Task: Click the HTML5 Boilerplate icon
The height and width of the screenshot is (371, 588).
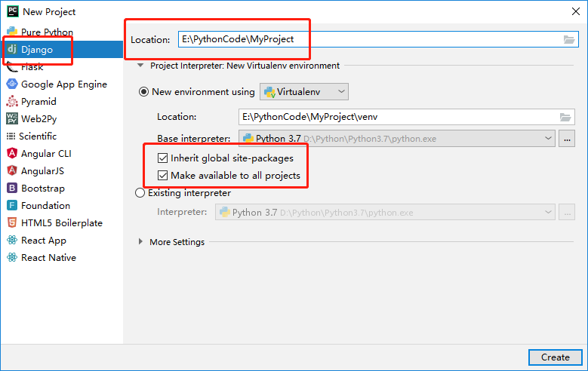Action: click(x=12, y=222)
